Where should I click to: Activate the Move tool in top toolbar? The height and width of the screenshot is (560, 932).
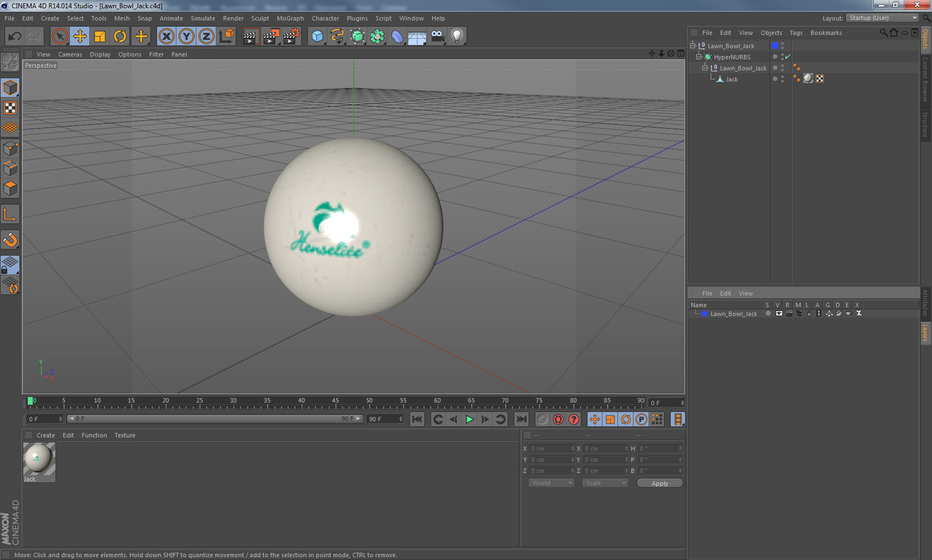(x=80, y=37)
